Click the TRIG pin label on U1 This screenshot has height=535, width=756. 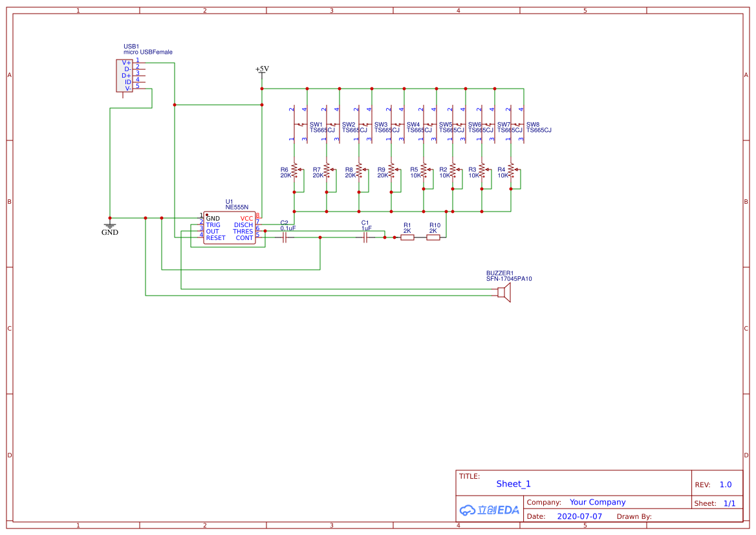point(213,225)
